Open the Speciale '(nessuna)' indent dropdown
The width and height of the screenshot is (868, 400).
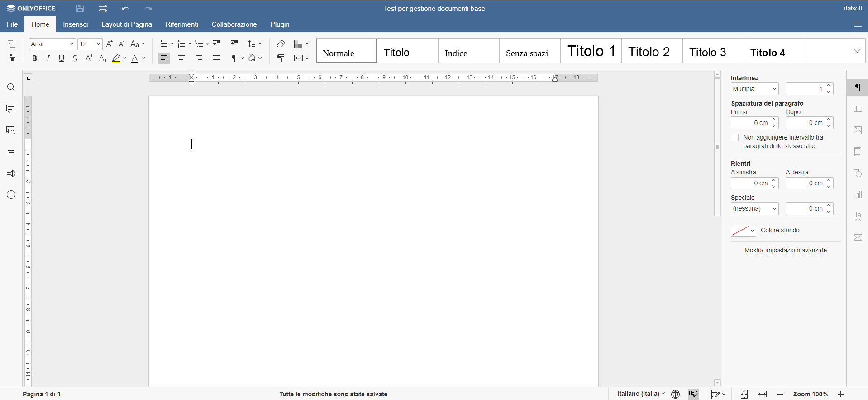tap(754, 209)
